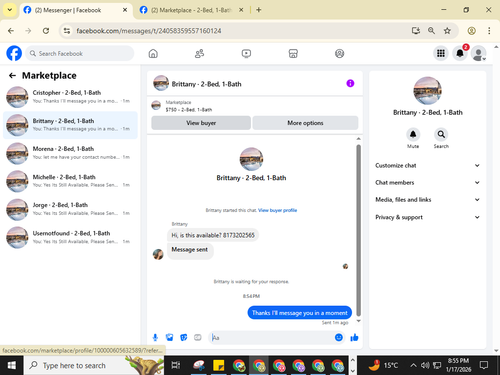This screenshot has width=500, height=375.
Task: View site information icon in address bar
Action: 67,31
